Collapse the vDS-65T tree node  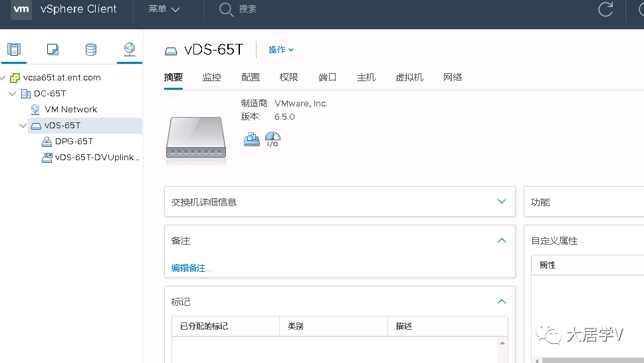point(23,126)
